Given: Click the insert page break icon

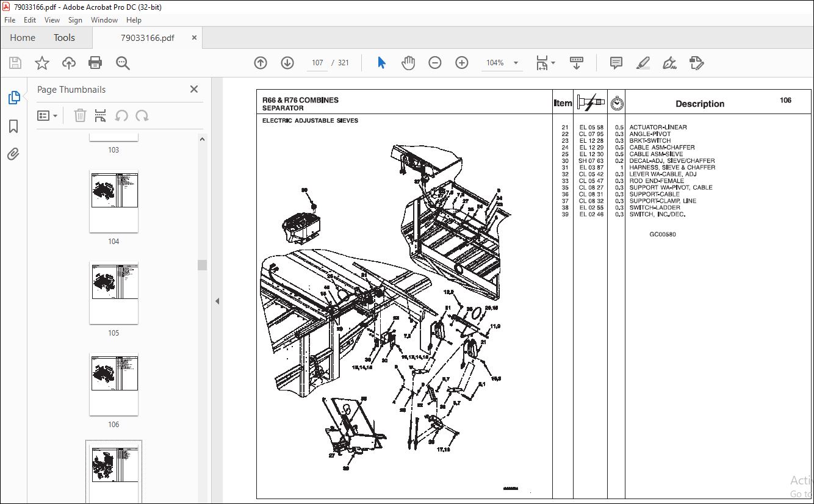Looking at the screenshot, I should (x=101, y=116).
